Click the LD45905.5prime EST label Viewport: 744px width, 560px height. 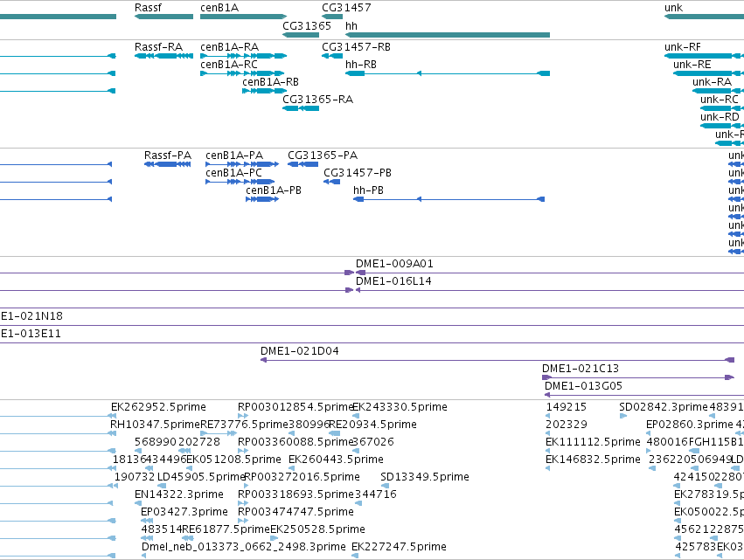(201, 478)
